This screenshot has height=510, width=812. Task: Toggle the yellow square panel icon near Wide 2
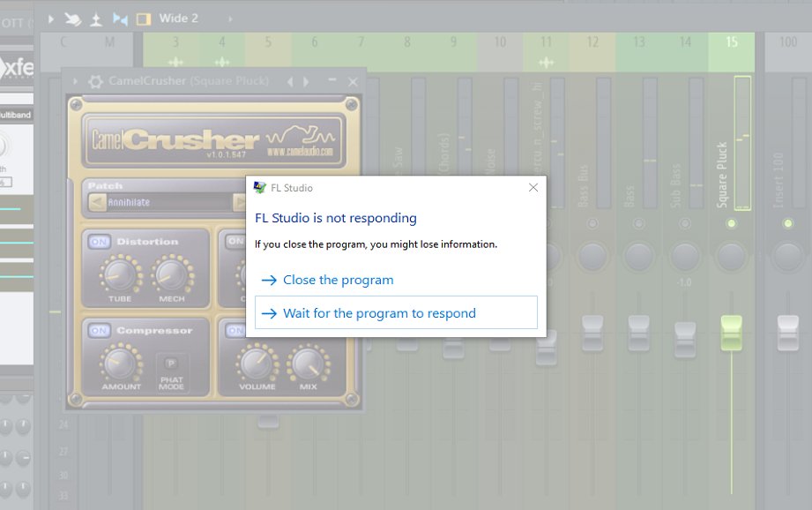144,19
